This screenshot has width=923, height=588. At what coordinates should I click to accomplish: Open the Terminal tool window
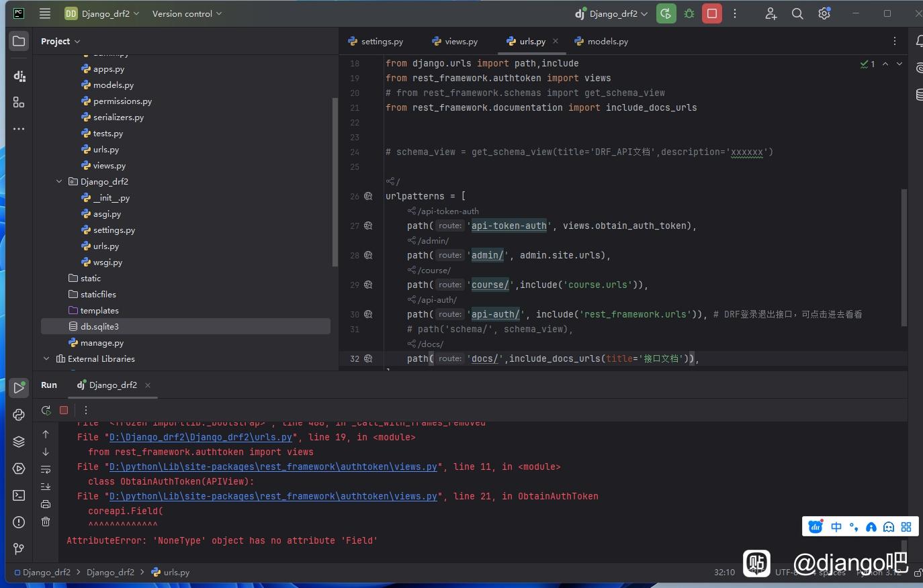[19, 495]
